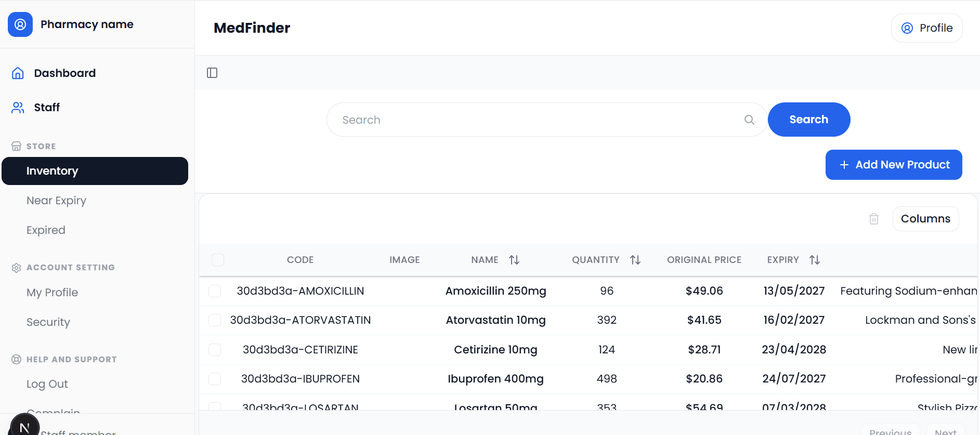Image resolution: width=980 pixels, height=435 pixels.
Task: Check the Atorvastatin 10mg row checkbox
Action: pos(215,320)
